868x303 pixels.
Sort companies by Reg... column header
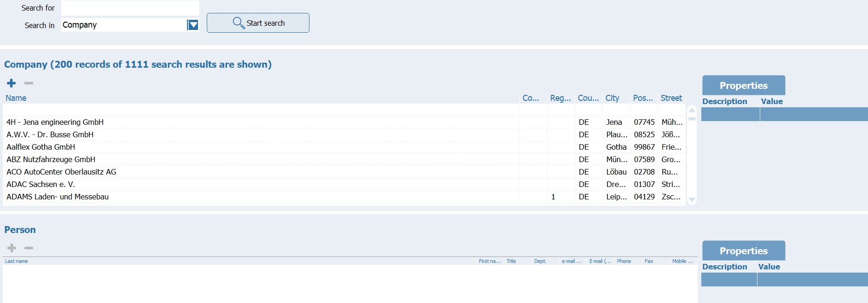[x=560, y=98]
